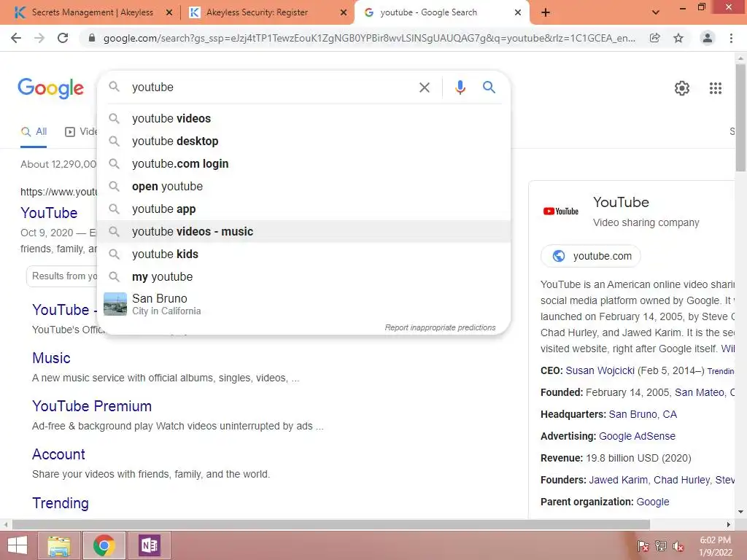The width and height of the screenshot is (747, 560).
Task: Open the main YouTube result title
Action: pos(49,213)
